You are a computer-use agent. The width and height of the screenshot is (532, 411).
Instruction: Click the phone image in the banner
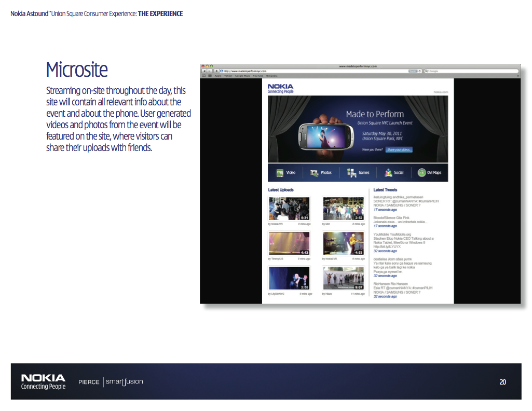pos(326,136)
